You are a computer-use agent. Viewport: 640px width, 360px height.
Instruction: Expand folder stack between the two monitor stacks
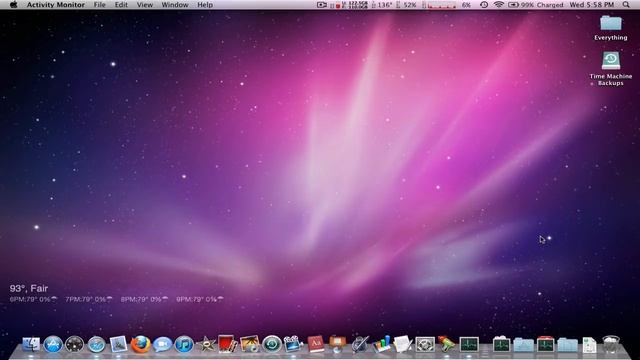coord(523,345)
